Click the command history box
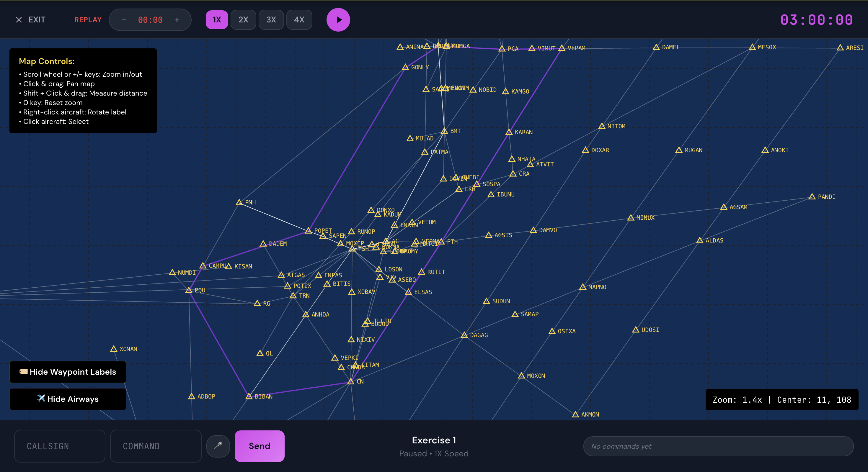Screen dimensions: 868x472 pyautogui.click(x=718, y=446)
